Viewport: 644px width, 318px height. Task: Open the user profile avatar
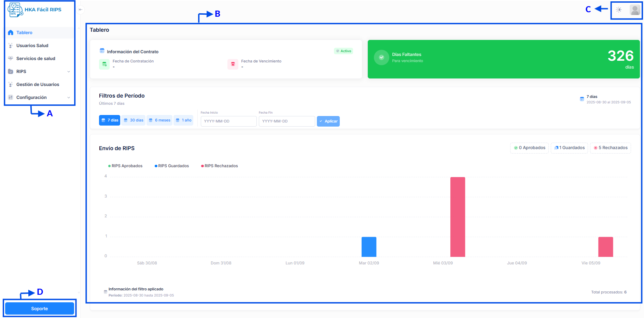[x=635, y=10]
